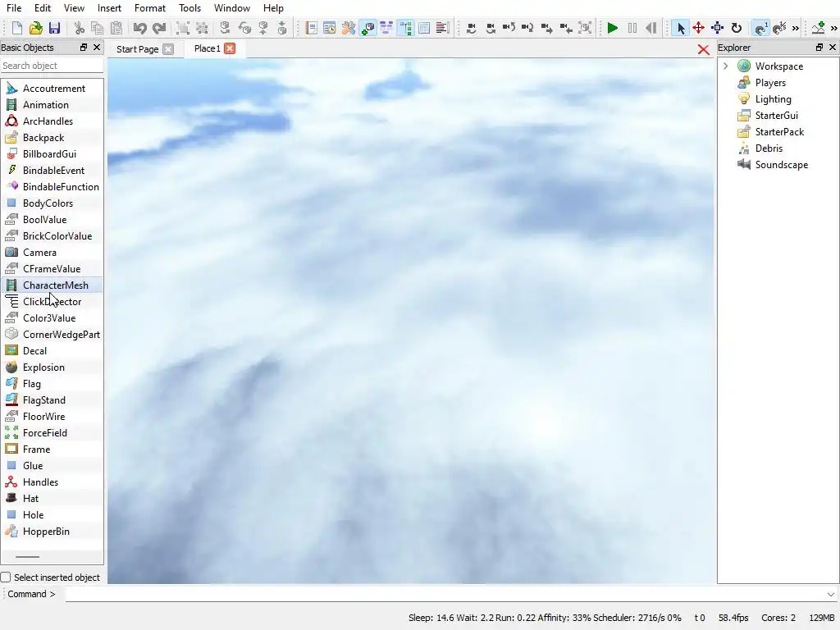The width and height of the screenshot is (840, 630).
Task: Close the Start Page tab
Action: (168, 48)
